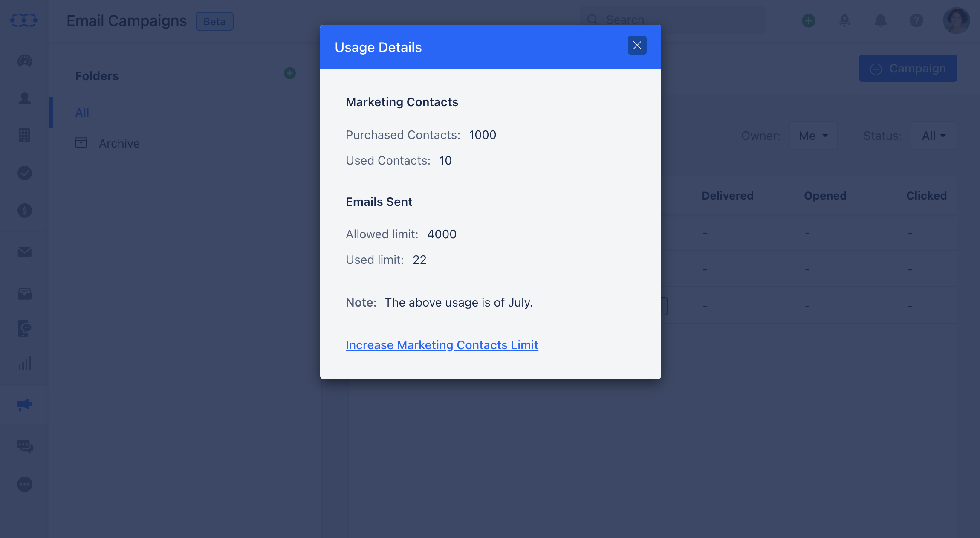Viewport: 980px width, 538px height.
Task: Click the Email Campaigns page title
Action: 127,21
